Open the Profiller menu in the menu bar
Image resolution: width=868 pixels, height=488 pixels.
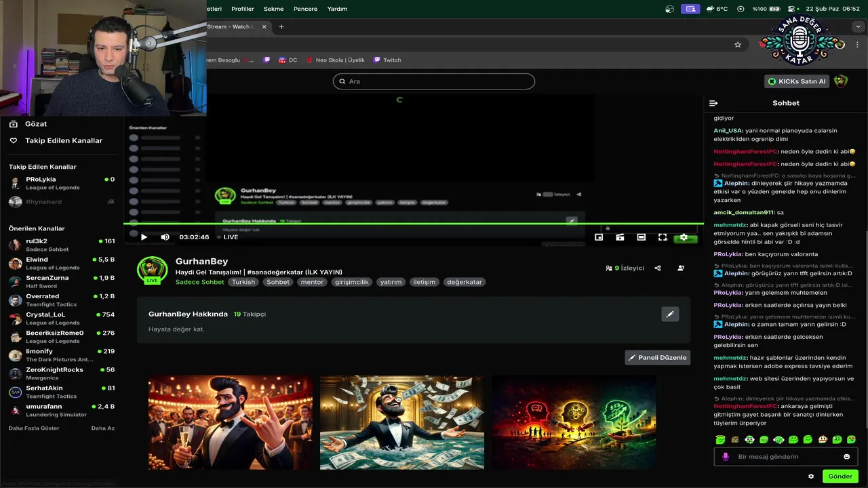point(243,9)
